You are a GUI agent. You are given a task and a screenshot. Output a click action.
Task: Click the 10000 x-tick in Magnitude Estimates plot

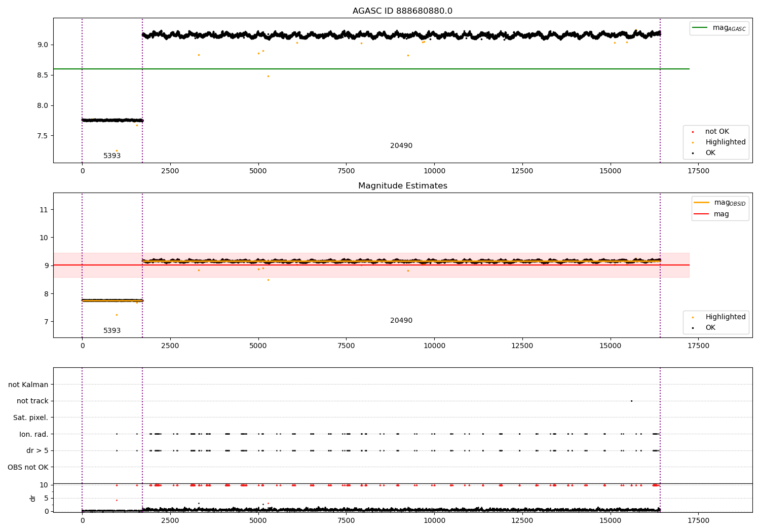(x=434, y=346)
